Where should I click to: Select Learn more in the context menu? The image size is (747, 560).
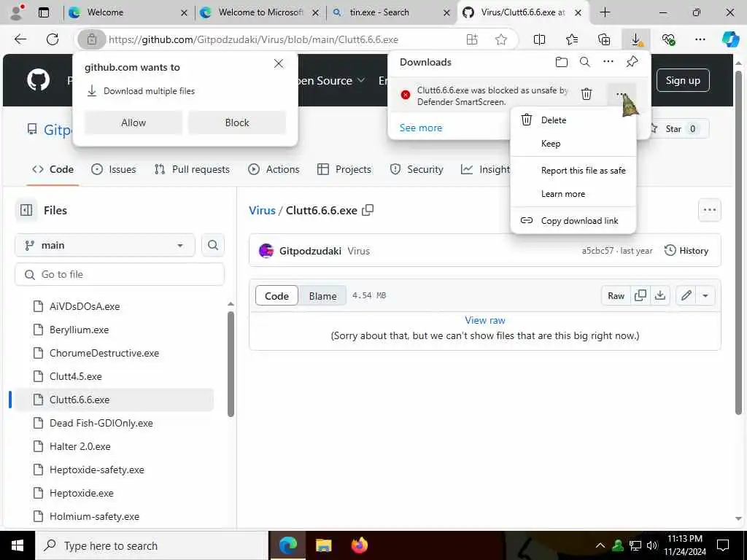573,194
